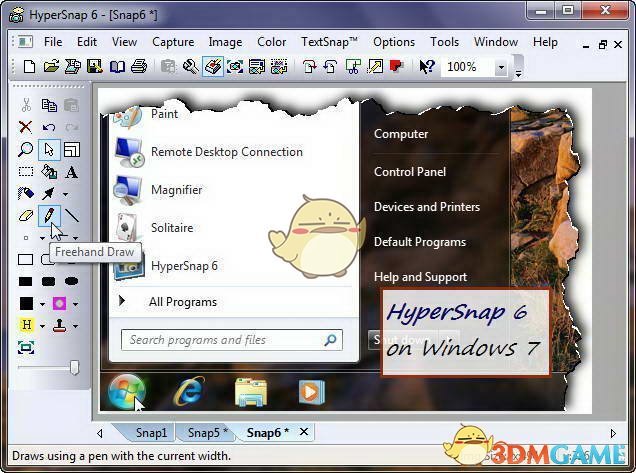
Task: Click the black foreground color swatch
Action: (26, 303)
